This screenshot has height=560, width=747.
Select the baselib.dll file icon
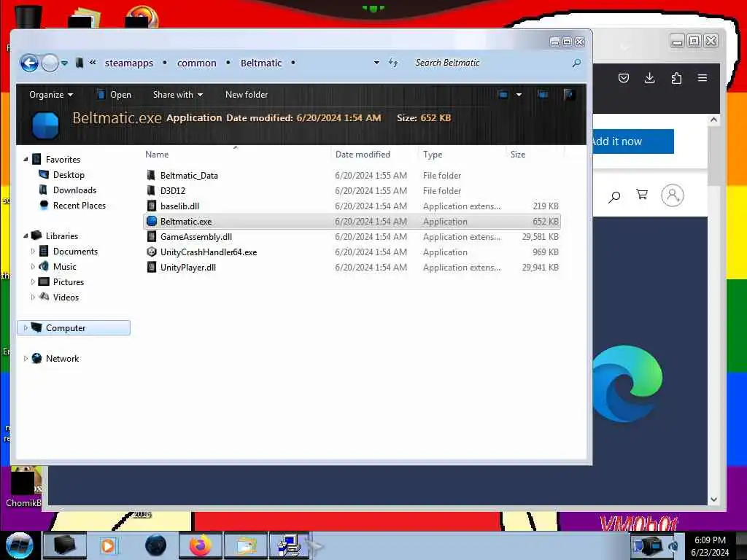[x=152, y=206]
